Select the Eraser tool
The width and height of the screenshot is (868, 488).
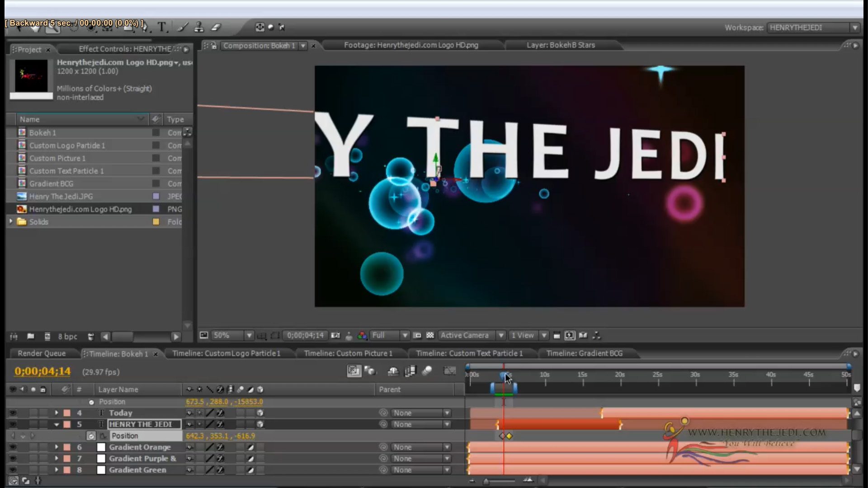coord(216,27)
